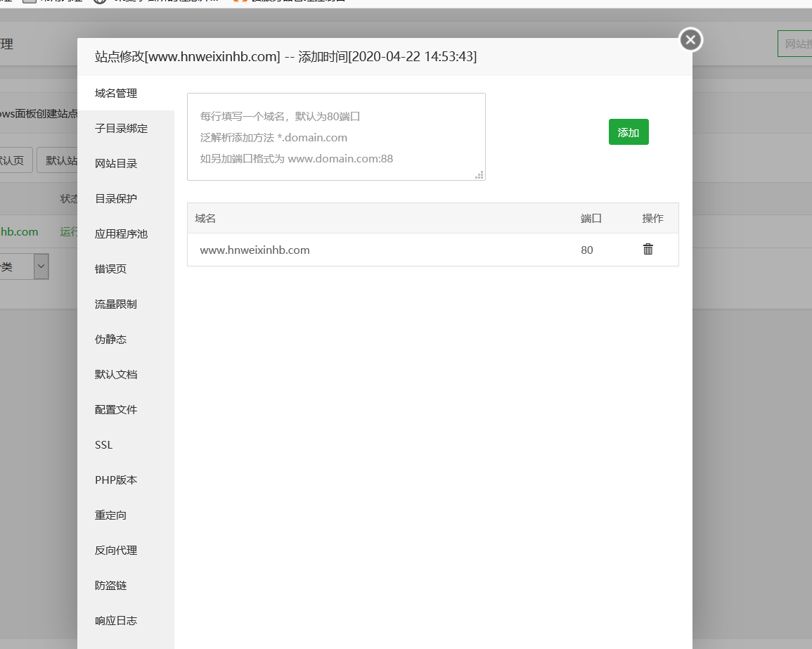Click the search box in the background page
This screenshot has height=649, width=812.
[795, 44]
